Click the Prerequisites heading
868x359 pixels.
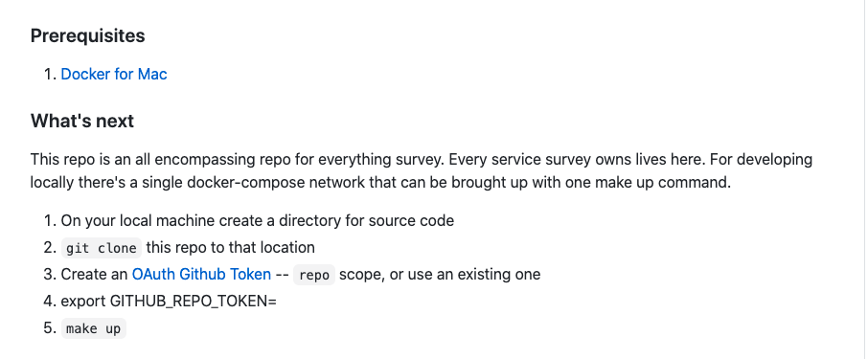(87, 36)
